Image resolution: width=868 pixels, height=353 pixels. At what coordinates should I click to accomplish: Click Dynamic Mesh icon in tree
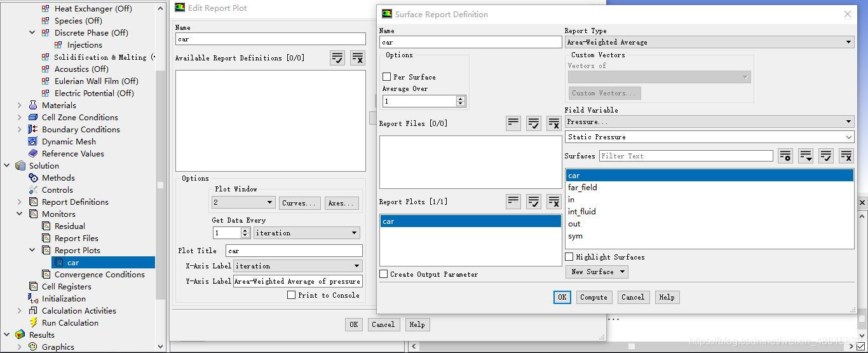pyautogui.click(x=33, y=141)
